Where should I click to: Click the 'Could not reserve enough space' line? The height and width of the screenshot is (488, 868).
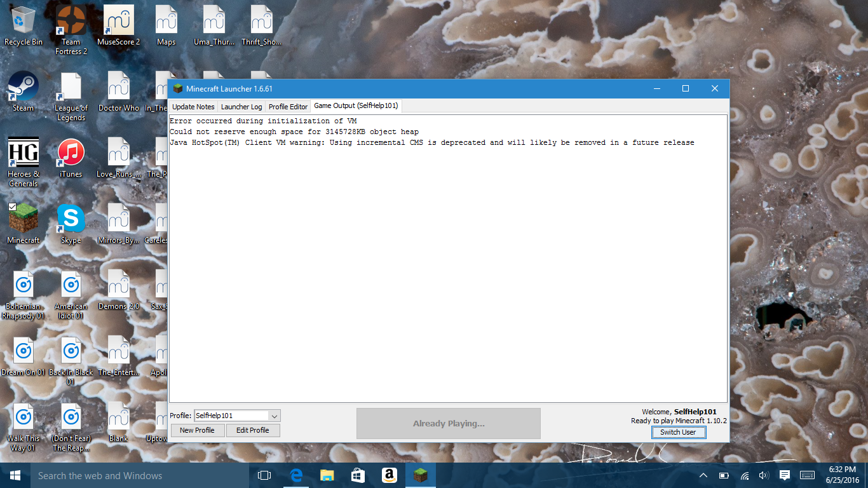click(294, 132)
